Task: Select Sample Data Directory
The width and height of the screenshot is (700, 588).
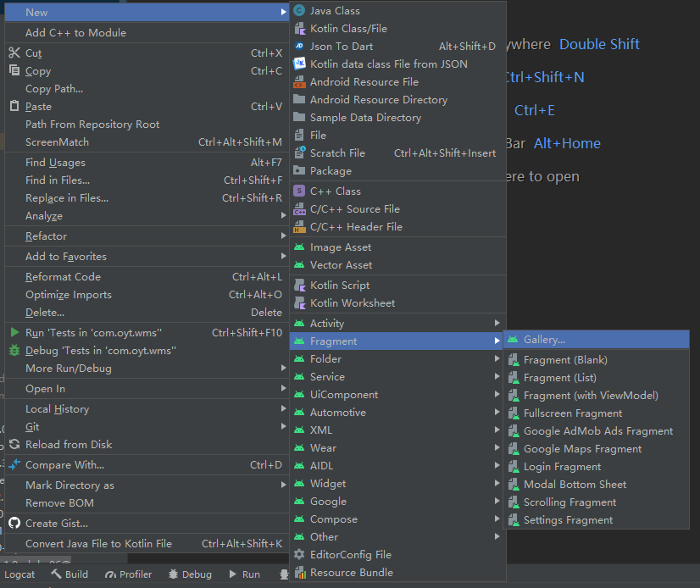Action: coord(397,118)
